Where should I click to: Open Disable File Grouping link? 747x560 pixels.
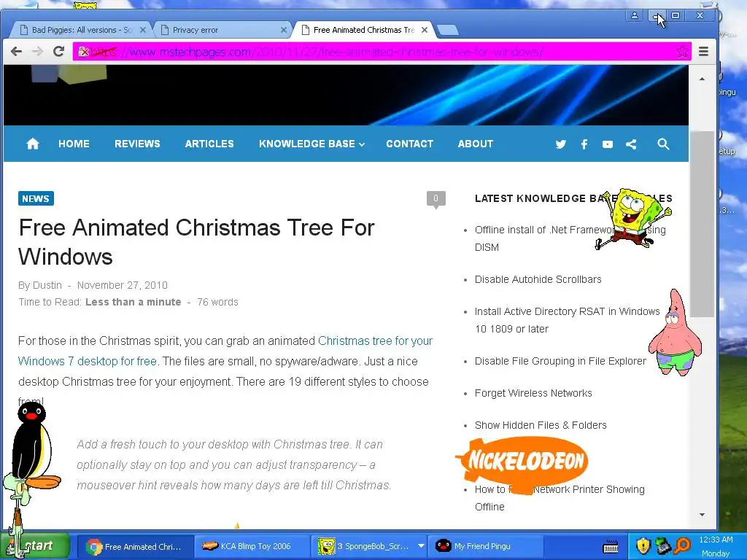pyautogui.click(x=560, y=361)
